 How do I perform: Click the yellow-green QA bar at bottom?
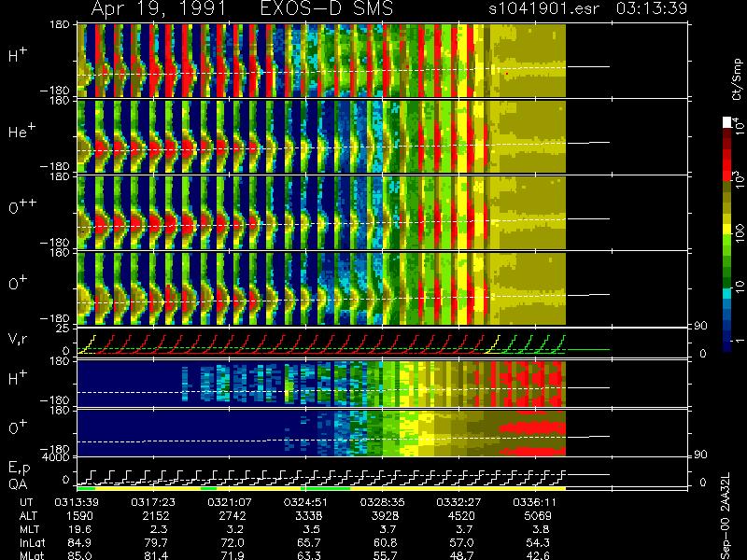[x=321, y=488]
